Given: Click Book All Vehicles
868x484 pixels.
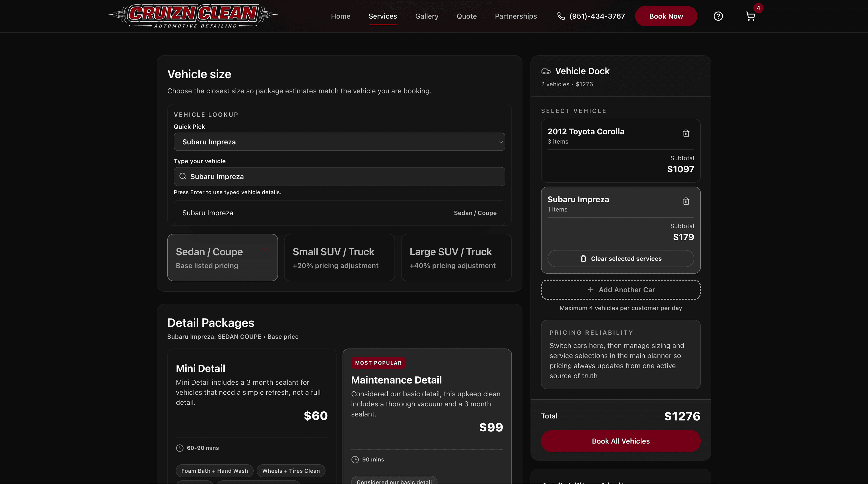Looking at the screenshot, I should (621, 441).
